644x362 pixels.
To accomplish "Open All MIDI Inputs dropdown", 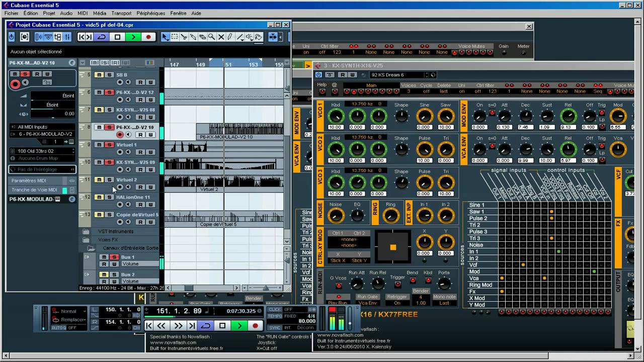I will point(43,127).
